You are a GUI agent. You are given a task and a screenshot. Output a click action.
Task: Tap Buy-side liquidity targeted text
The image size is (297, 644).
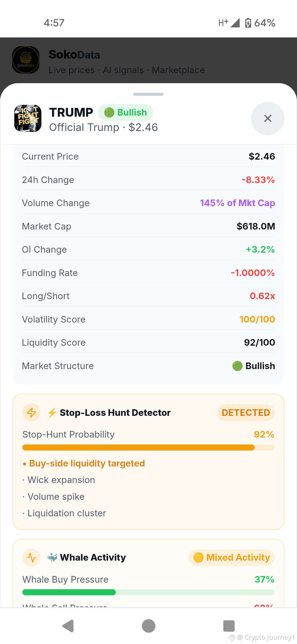click(x=87, y=463)
